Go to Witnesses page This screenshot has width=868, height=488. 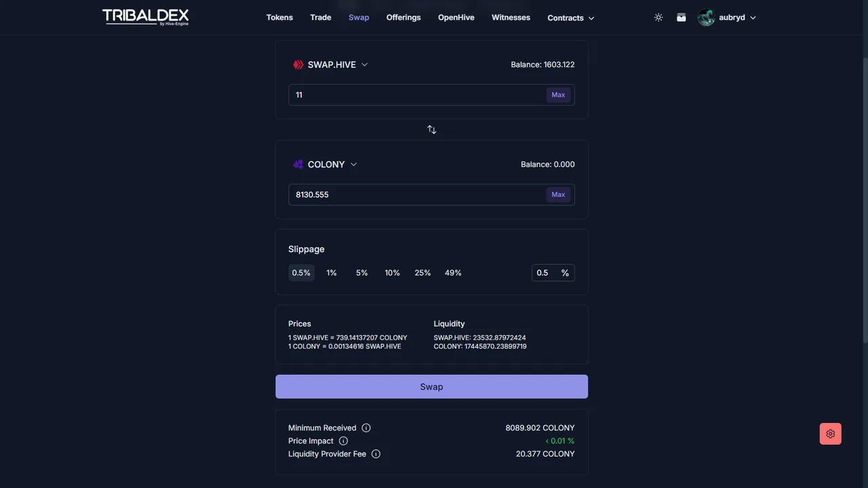[x=511, y=18]
